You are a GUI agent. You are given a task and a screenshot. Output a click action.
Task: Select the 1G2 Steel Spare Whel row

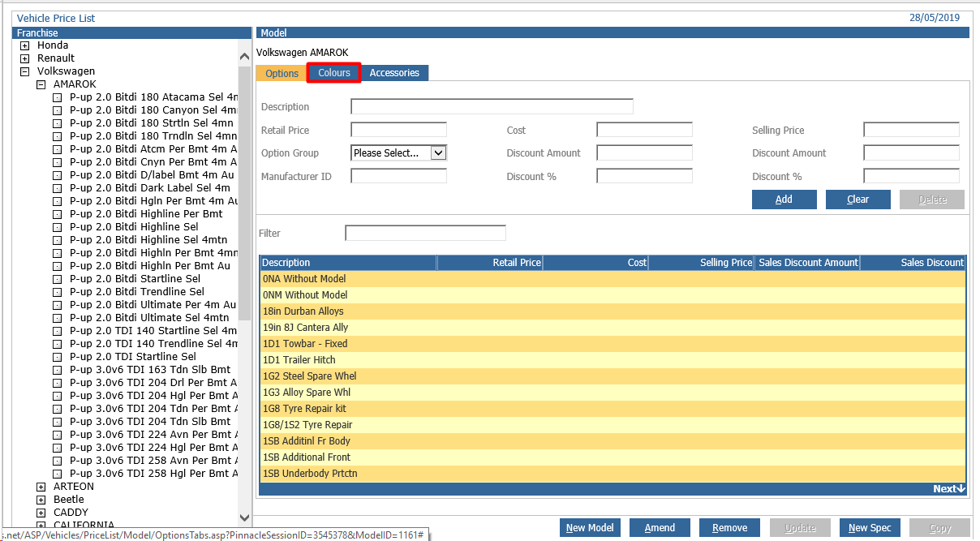[x=612, y=376]
